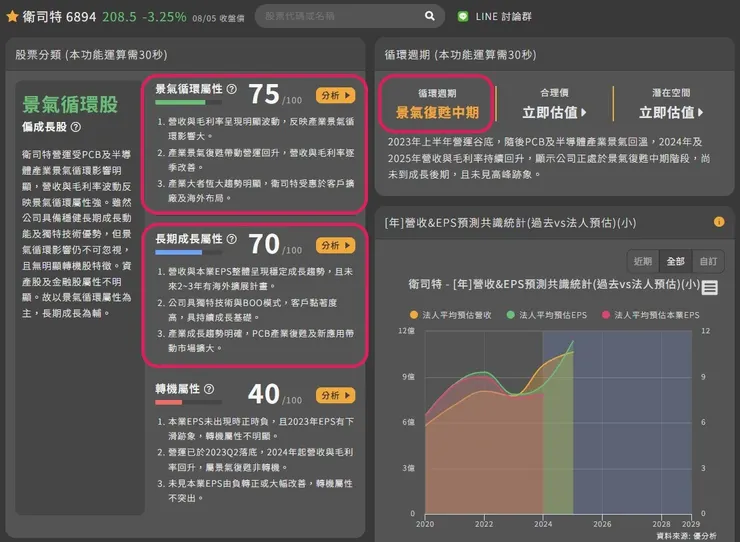
Task: Click the 分析 button for 長期成長屬性
Action: 336,246
